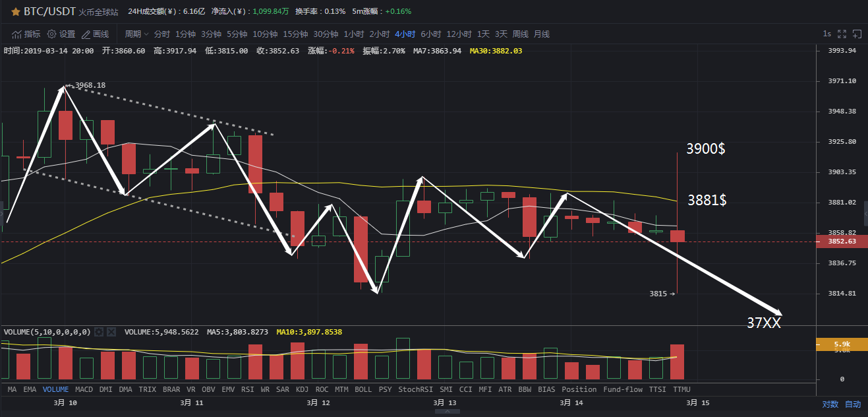Switch to the StochRSI indicator
This screenshot has height=417, width=868.
coord(417,389)
